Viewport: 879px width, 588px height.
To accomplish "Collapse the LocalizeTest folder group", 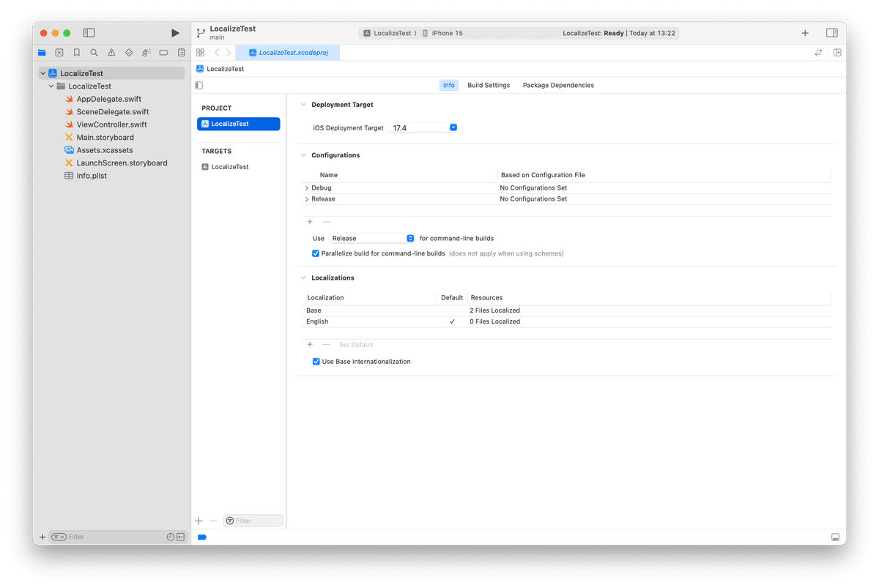I will pyautogui.click(x=51, y=86).
